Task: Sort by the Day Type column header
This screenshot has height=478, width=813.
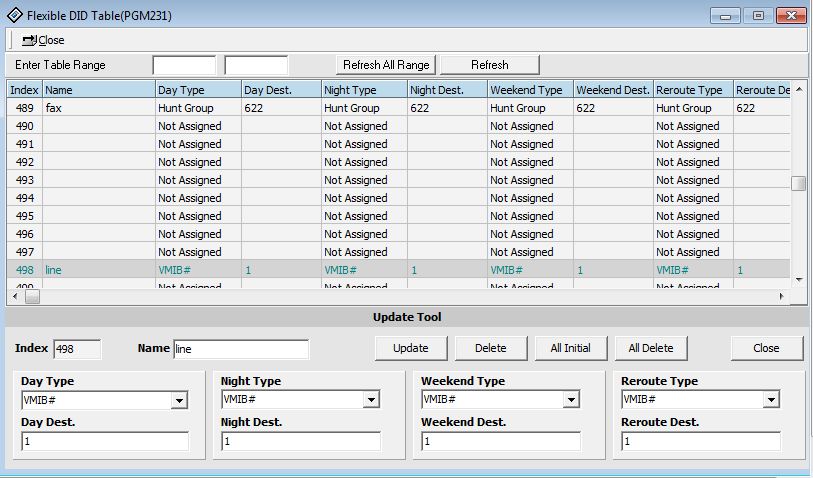Action: (197, 90)
